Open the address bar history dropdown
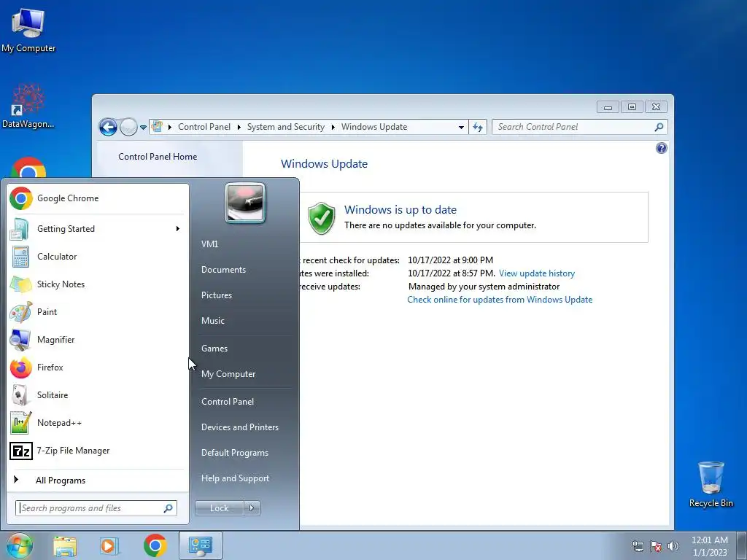Viewport: 747px width, 560px height. pos(461,127)
